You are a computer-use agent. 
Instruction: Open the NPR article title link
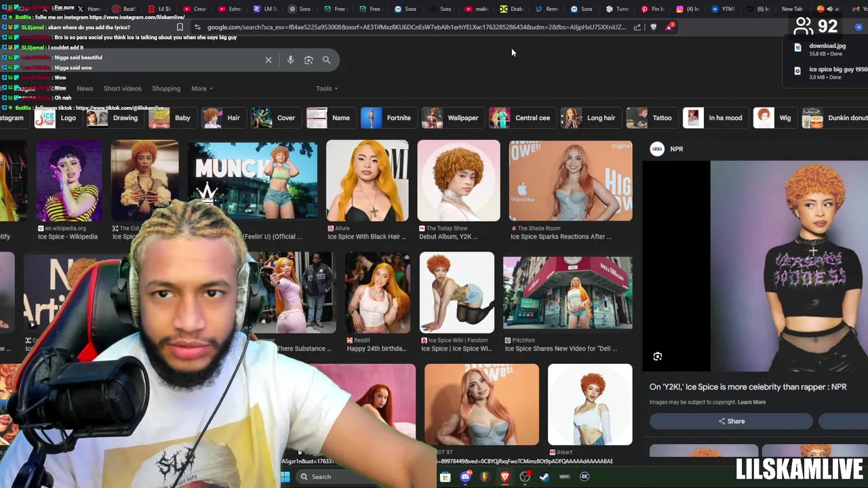[748, 387]
